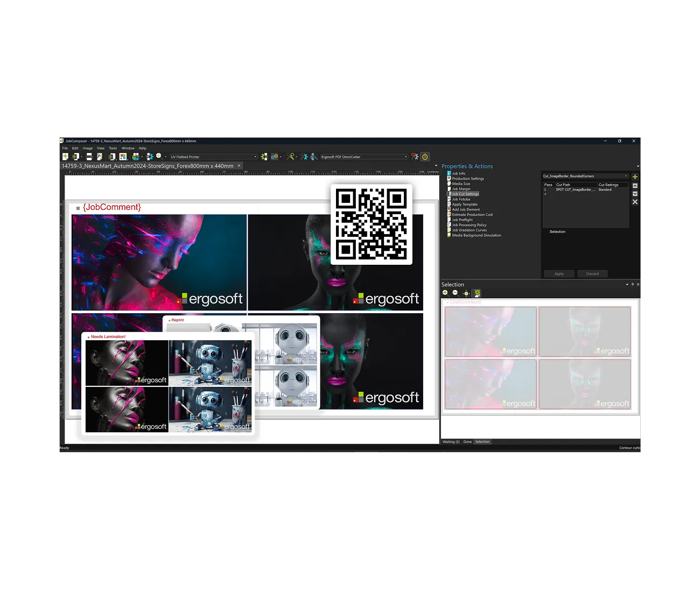
Task: Open the Edit menu
Action: pos(75,148)
